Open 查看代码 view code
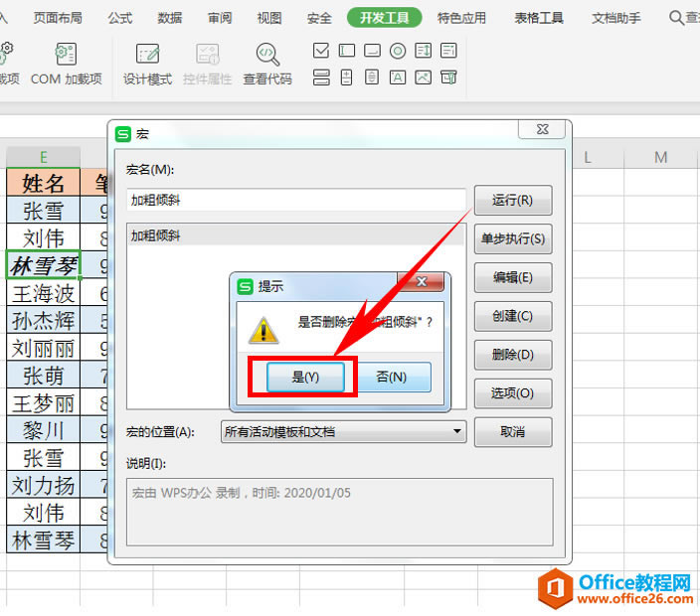700x616 pixels. click(267, 64)
